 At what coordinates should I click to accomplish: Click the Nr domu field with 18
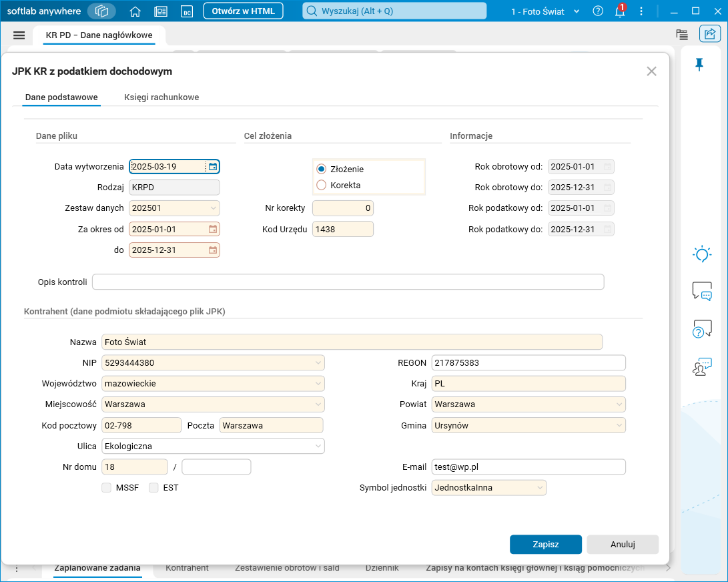(x=135, y=467)
